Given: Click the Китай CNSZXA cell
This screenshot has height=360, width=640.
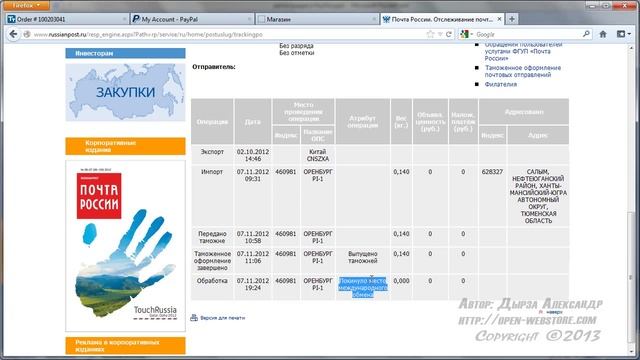Looking at the screenshot, I should (x=318, y=155).
